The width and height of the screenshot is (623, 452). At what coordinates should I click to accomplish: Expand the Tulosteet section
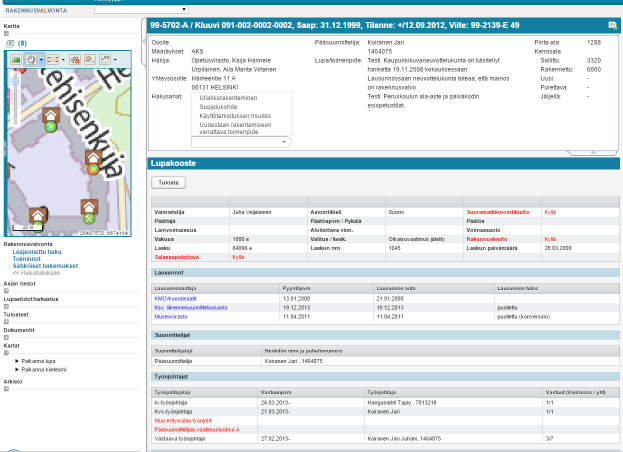6,322
